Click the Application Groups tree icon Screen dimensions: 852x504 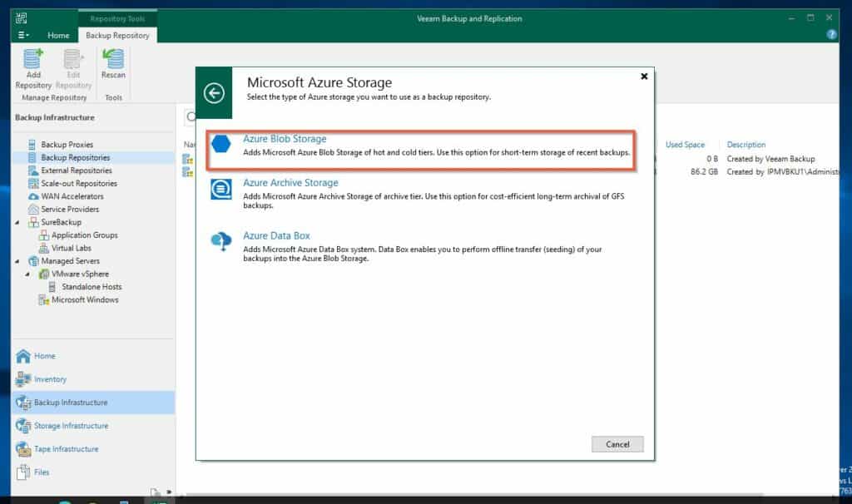44,235
